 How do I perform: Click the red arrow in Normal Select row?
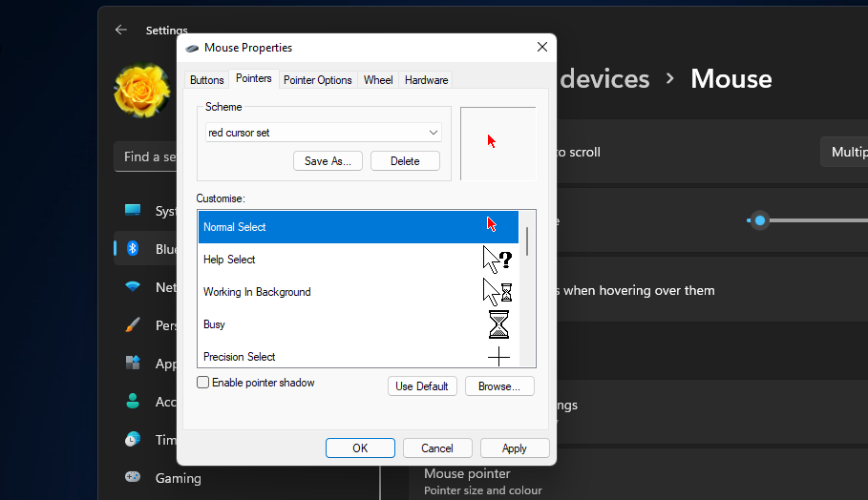pos(492,224)
